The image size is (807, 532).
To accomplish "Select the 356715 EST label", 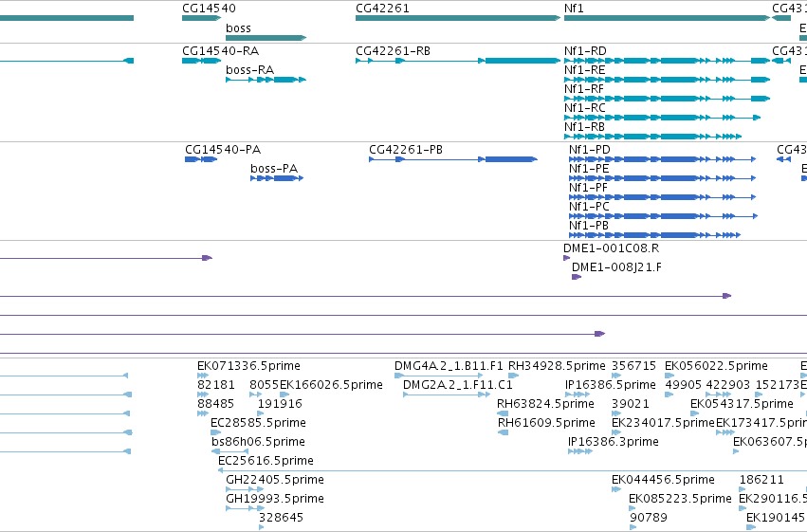I will 634,366.
